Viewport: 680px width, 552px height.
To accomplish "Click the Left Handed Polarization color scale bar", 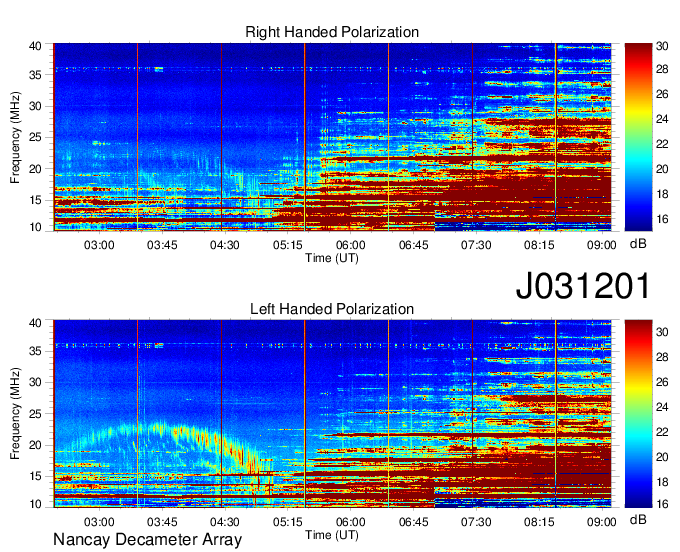I will (x=638, y=414).
